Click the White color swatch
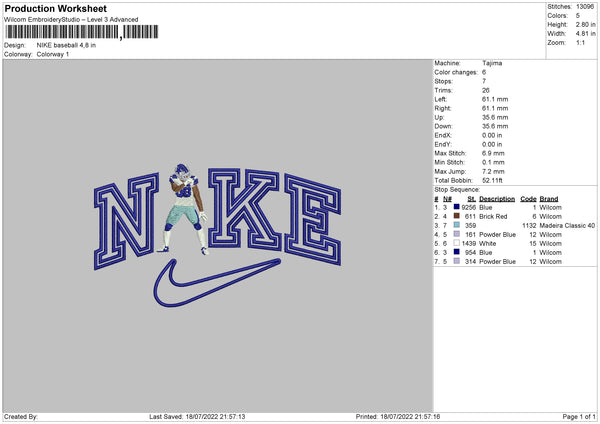 click(x=457, y=243)
